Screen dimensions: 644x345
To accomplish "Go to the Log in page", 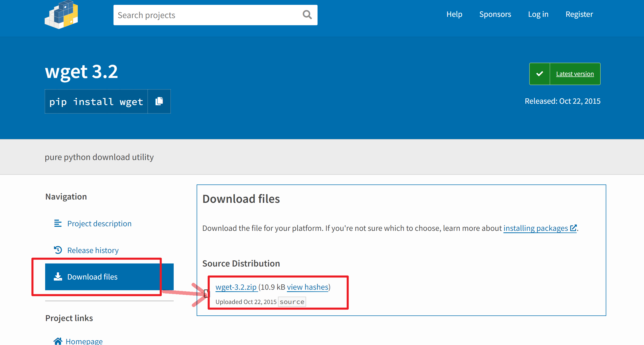I will [x=538, y=14].
